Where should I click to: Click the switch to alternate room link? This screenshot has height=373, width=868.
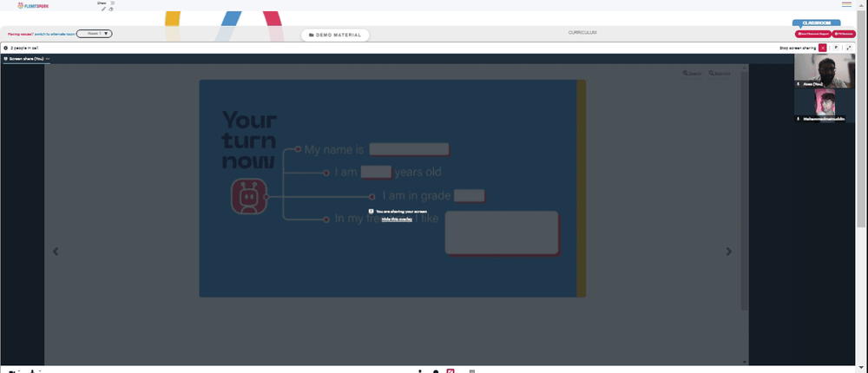(54, 34)
